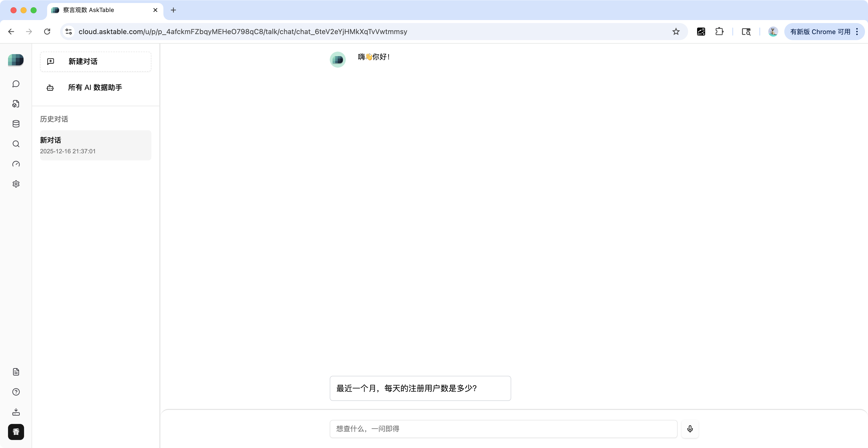Click the 新建对话 button

click(x=96, y=61)
